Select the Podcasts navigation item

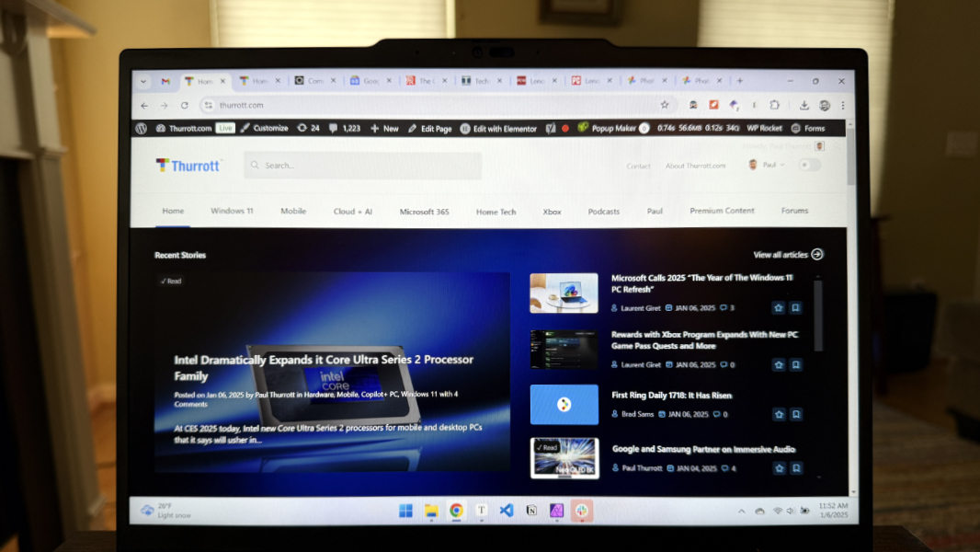(x=604, y=212)
